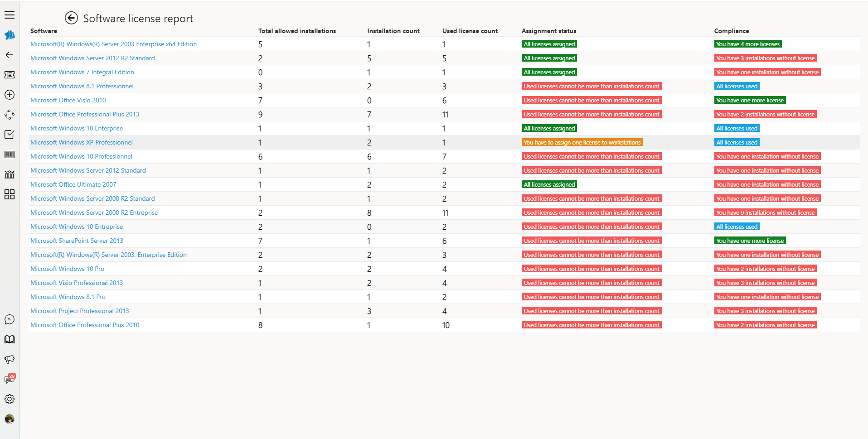Click 'You have one more license' in SharePoint row
This screenshot has height=439, width=868.
click(750, 241)
